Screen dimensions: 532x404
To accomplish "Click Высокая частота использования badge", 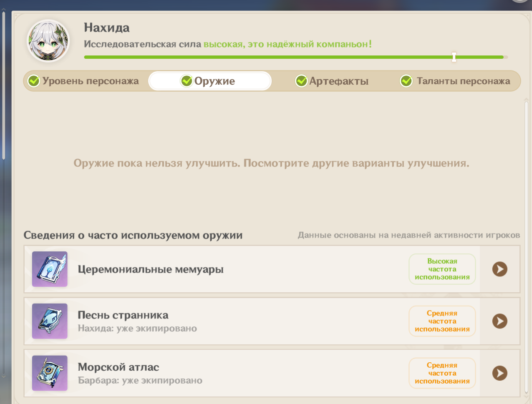I will tap(442, 269).
